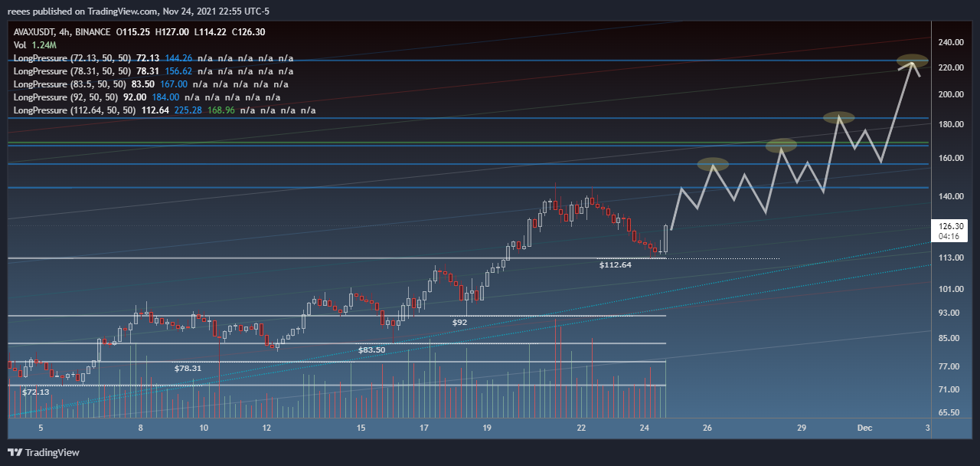Select the low value L114.22

[x=209, y=32]
